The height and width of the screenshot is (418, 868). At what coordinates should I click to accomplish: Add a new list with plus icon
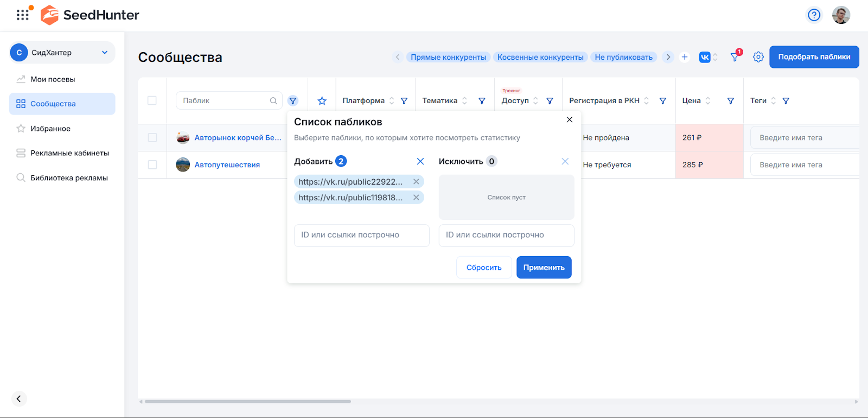(x=685, y=57)
